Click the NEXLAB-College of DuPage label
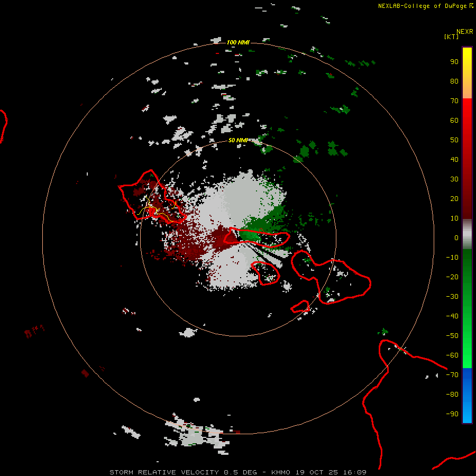This screenshot has height=476, width=476. tap(422, 6)
